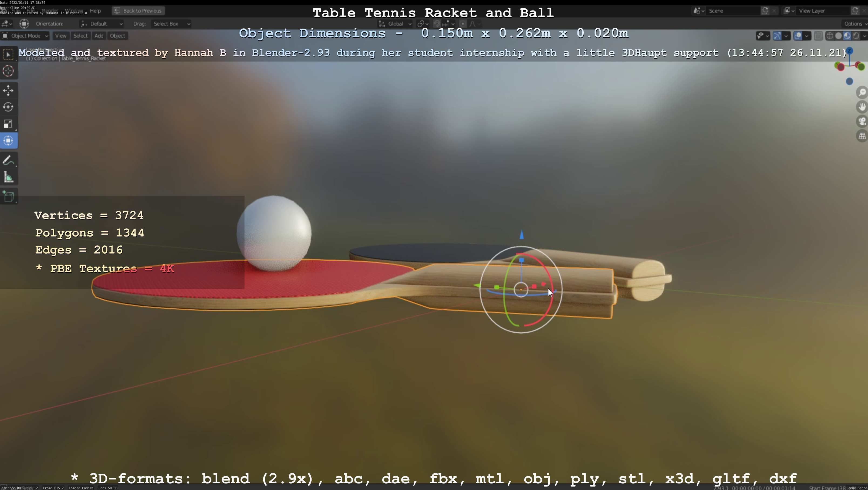Open the View menu
This screenshot has height=490, width=868.
pos(61,36)
